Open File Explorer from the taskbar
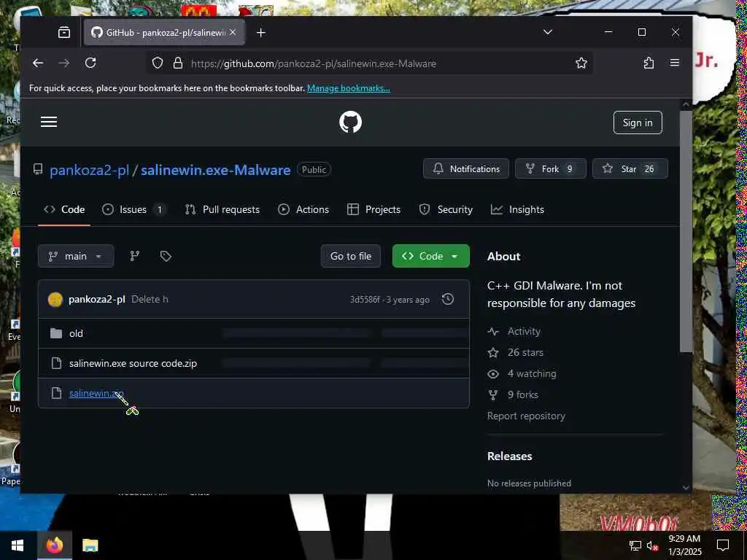The width and height of the screenshot is (747, 560). tap(90, 545)
